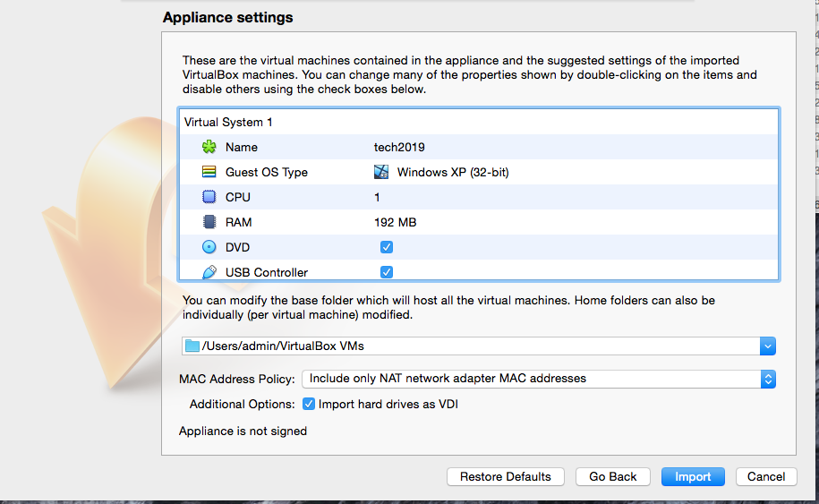This screenshot has height=504, width=819.
Task: Click the RAM row label
Action: 238,223
